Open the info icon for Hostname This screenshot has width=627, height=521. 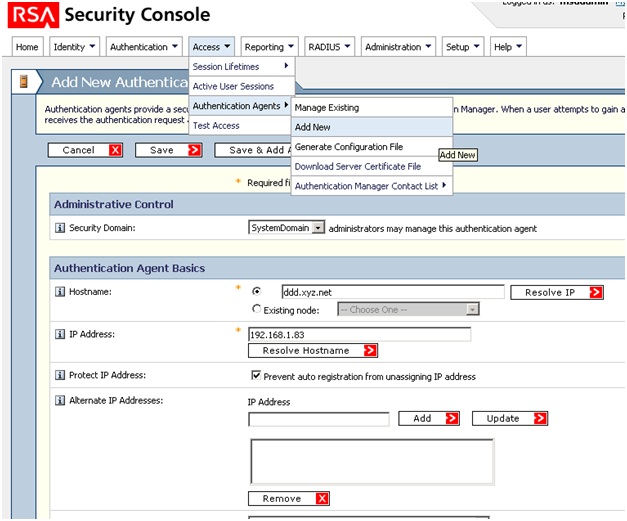(x=60, y=292)
